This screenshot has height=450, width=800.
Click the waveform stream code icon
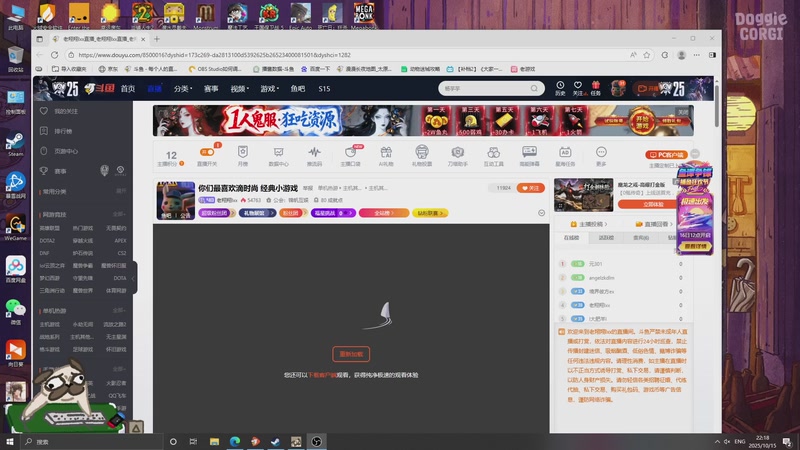pos(314,152)
